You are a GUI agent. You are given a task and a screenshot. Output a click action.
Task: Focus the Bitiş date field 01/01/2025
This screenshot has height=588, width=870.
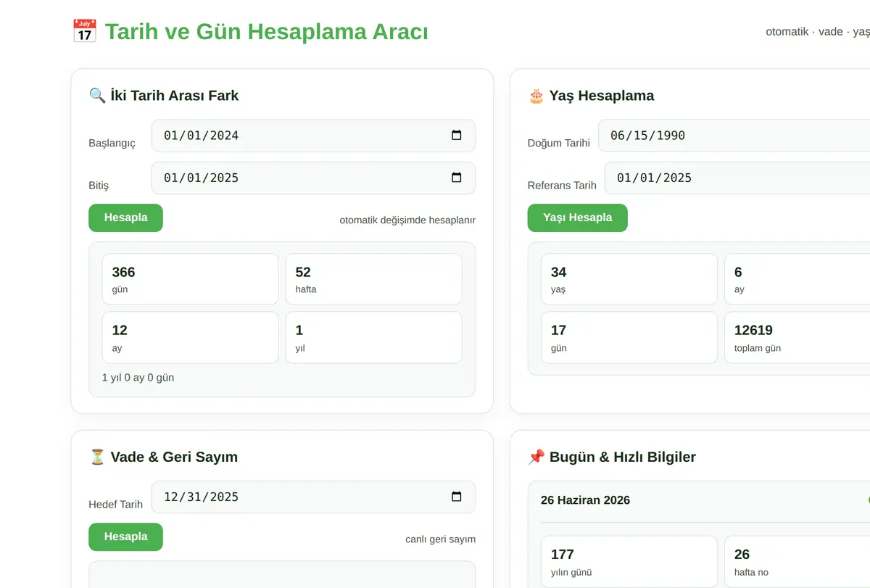click(x=313, y=178)
